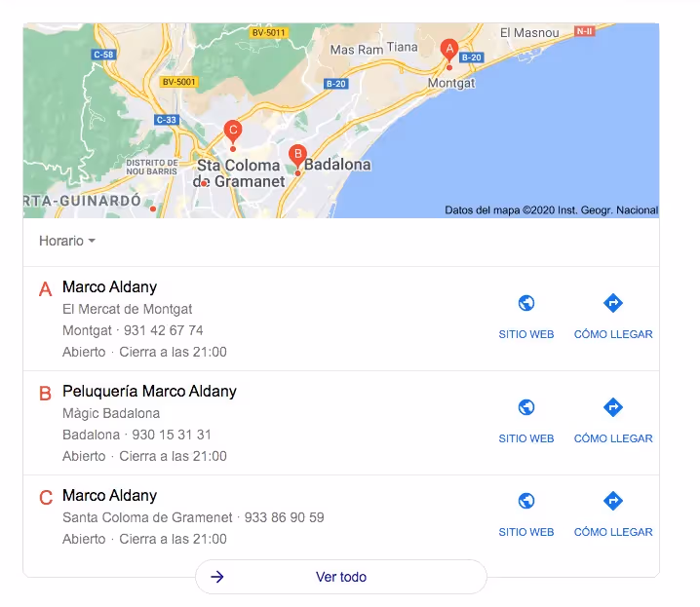The image size is (700, 607).
Task: Open Marco Aldany listing C title
Action: (x=110, y=496)
